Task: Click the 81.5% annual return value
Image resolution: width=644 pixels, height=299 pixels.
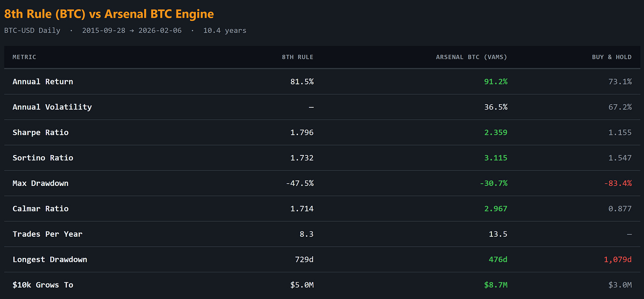Action: coord(302,81)
